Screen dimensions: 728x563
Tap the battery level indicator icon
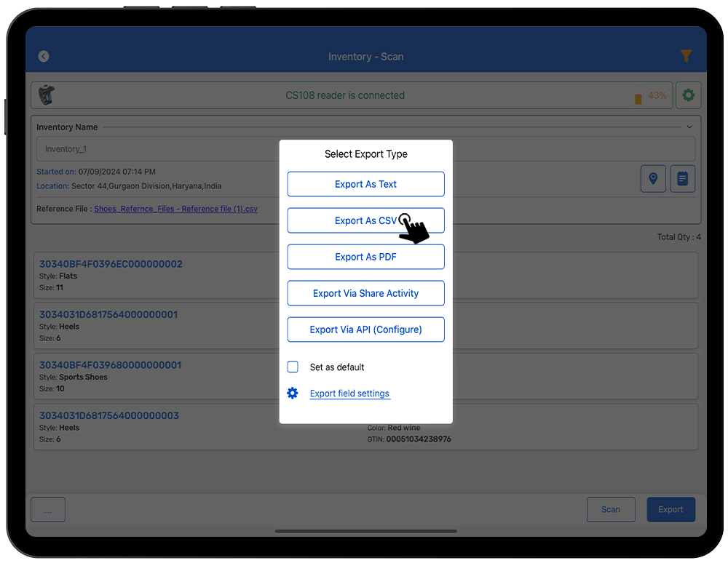[x=638, y=95]
